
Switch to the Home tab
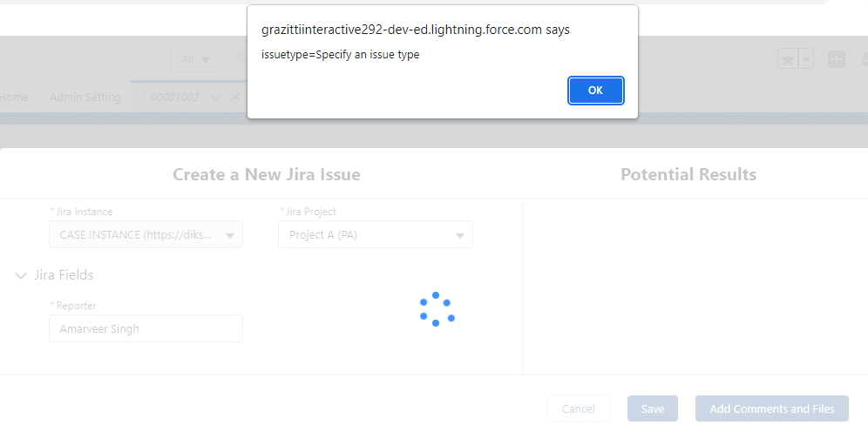pos(14,97)
